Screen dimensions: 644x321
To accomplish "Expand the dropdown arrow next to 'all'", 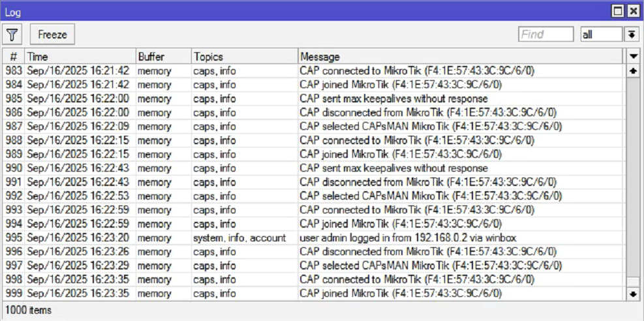I will click(631, 35).
